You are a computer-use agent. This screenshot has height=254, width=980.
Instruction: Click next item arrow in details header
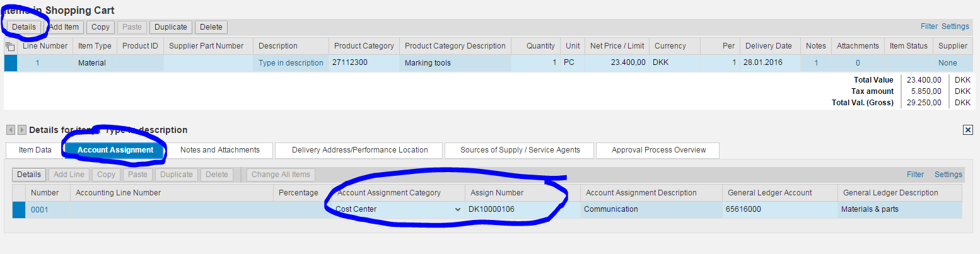[22, 130]
